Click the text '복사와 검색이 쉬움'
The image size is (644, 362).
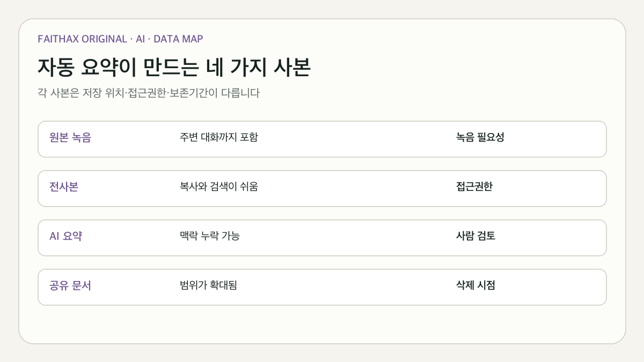[x=219, y=187]
